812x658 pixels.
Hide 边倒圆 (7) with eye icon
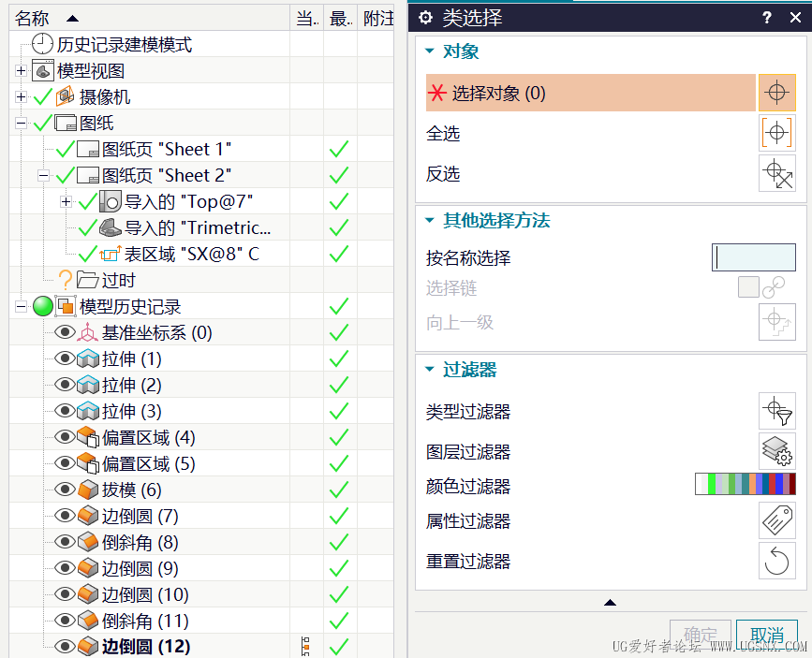[x=66, y=516]
